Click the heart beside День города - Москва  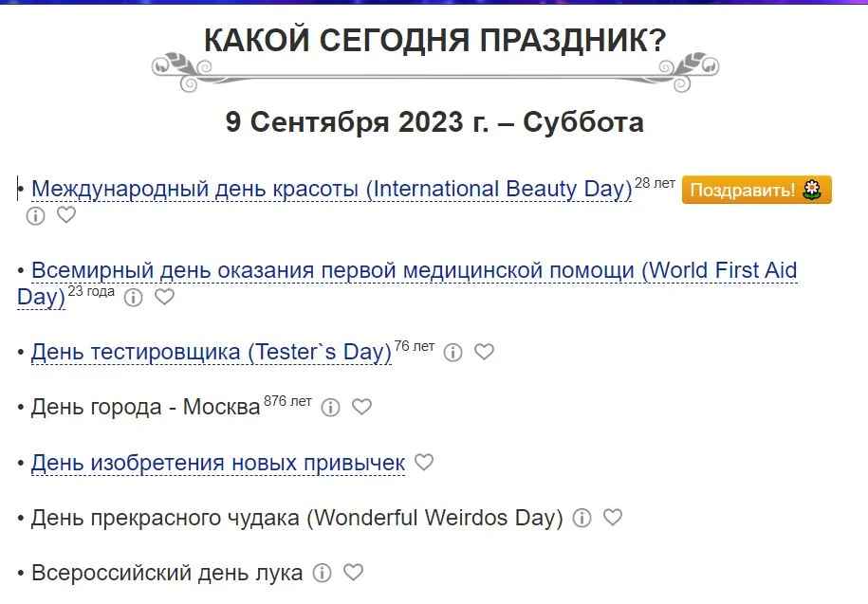click(x=361, y=408)
